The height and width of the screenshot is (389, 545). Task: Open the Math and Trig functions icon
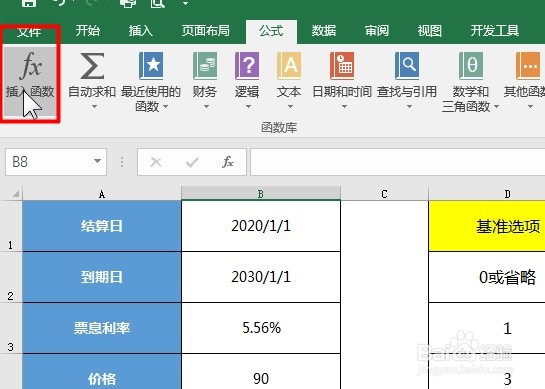[471, 66]
